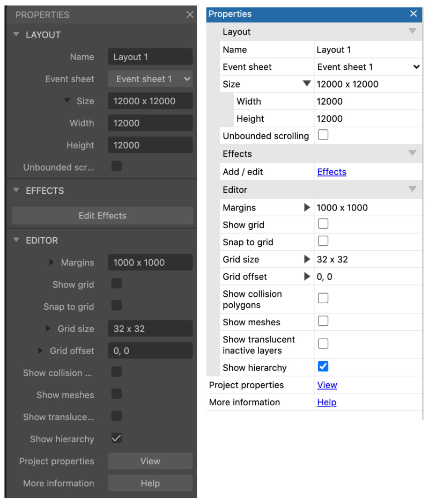This screenshot has height=504, width=429.
Task: Uncheck Show hierarchy in dark panel
Action: coord(116,438)
